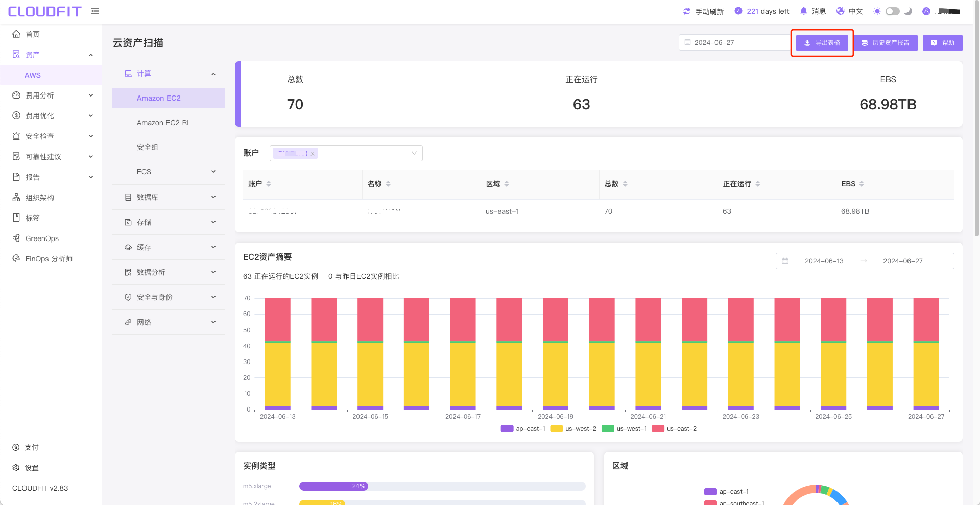This screenshot has width=980, height=505.
Task: Open the 历史资产报告 report button
Action: coord(886,43)
